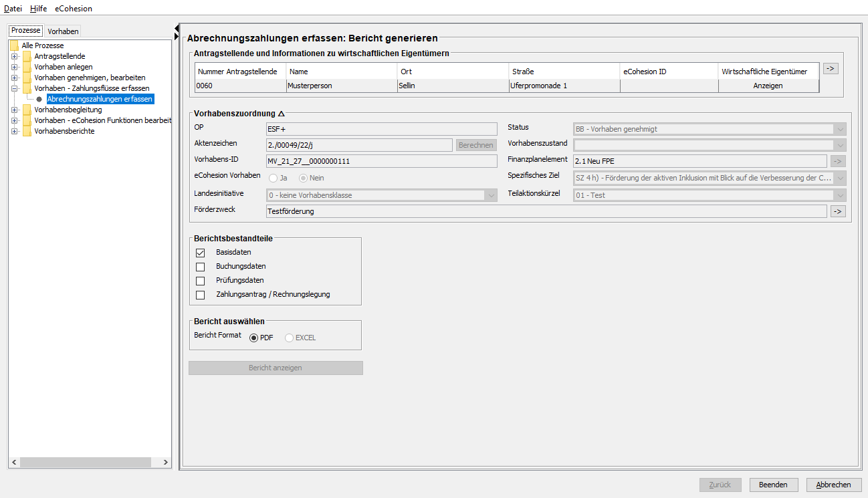Click the Beenden button
The height and width of the screenshot is (498, 868).
coord(773,485)
